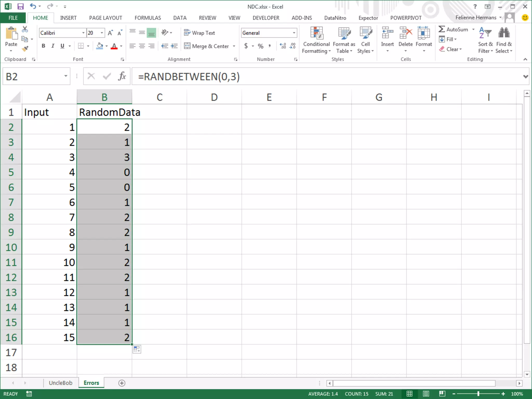Click the Format Painter brush icon
This screenshot has width=532, height=399.
tap(25, 49)
